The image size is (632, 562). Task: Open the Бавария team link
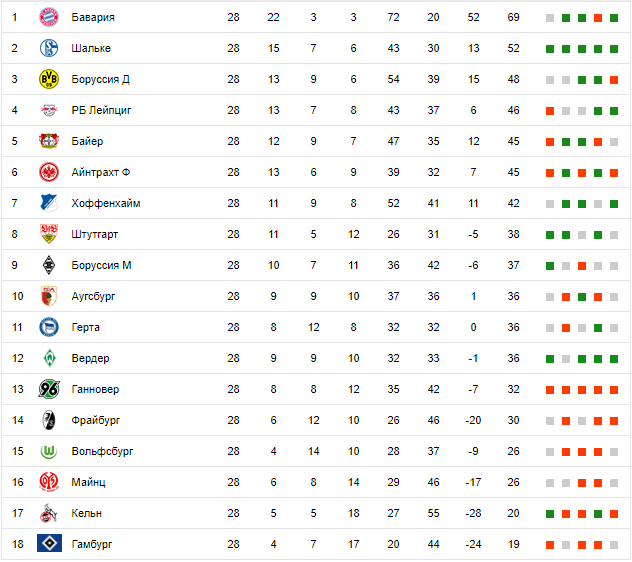click(93, 17)
